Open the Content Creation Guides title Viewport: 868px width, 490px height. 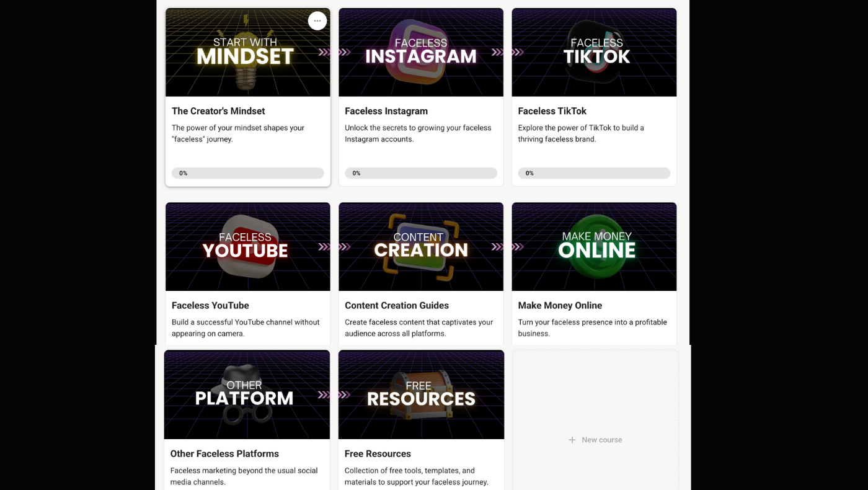(x=397, y=305)
